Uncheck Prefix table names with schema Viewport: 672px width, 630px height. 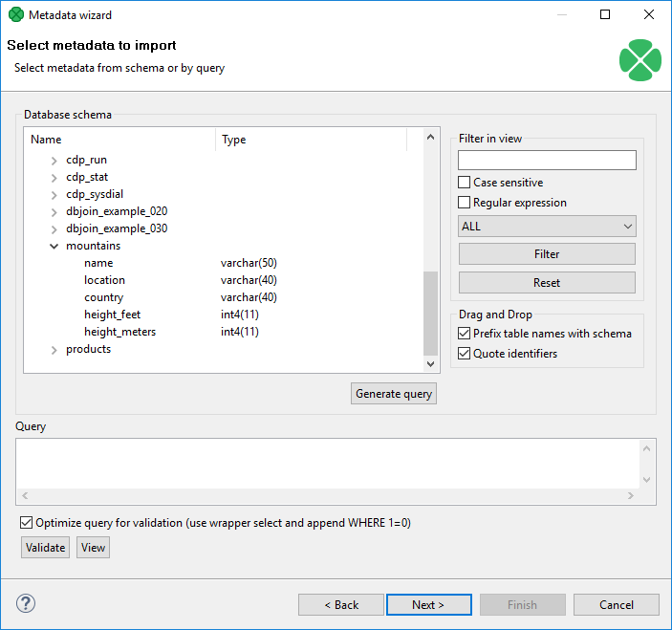[x=465, y=334]
